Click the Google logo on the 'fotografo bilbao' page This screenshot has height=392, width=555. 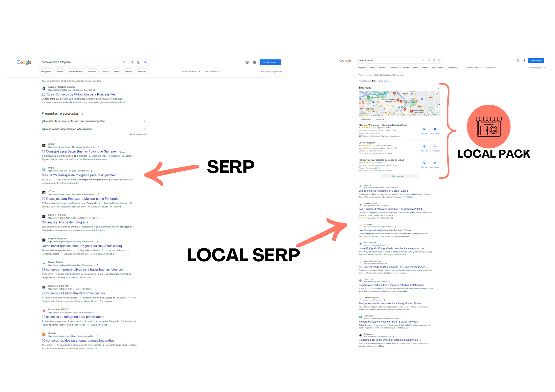click(x=345, y=61)
